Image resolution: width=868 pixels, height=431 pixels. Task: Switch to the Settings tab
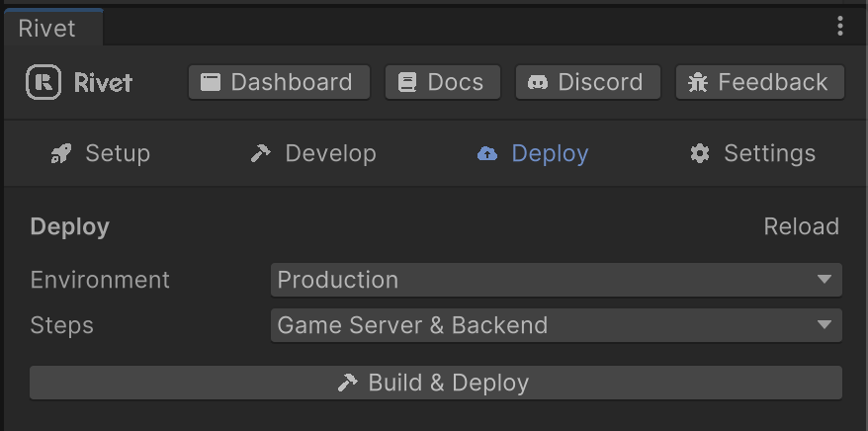[753, 153]
